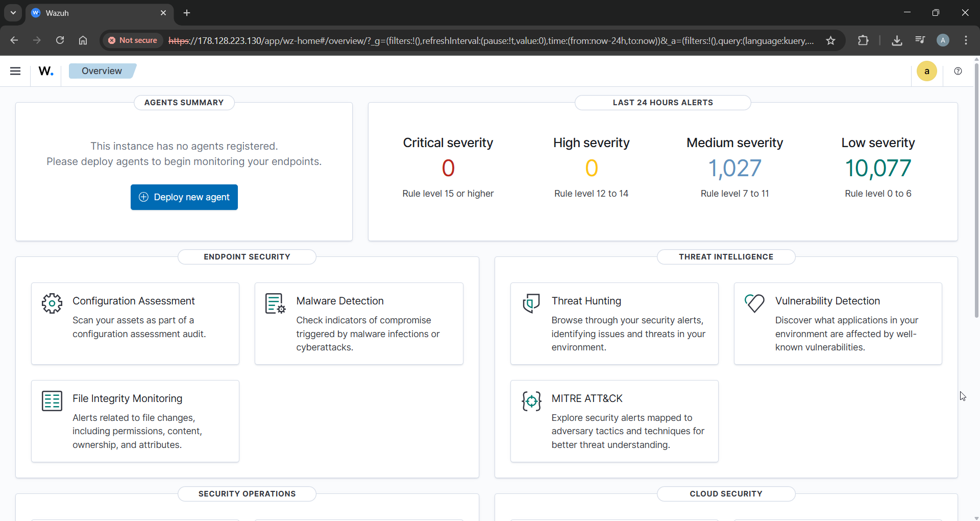The width and height of the screenshot is (980, 521).
Task: Toggle the bookmark star for this page
Action: (831, 40)
